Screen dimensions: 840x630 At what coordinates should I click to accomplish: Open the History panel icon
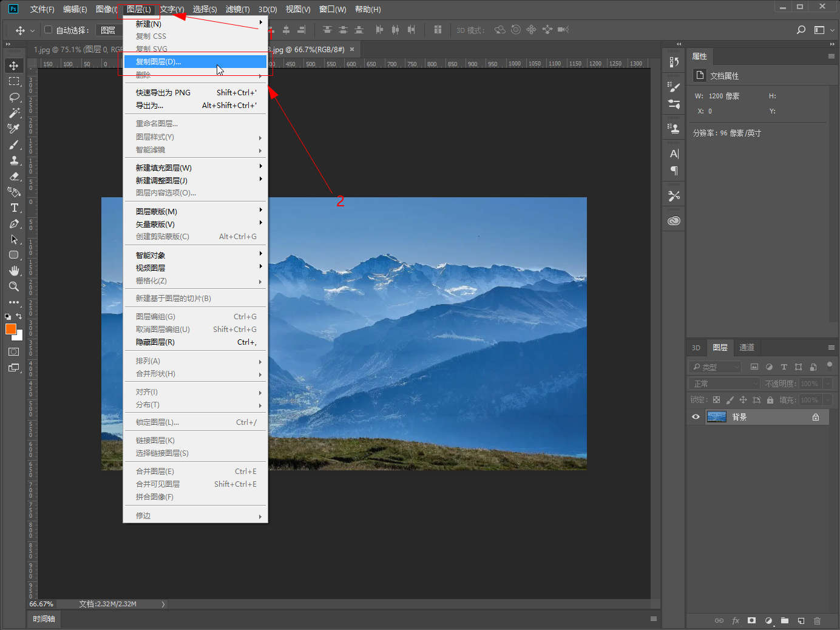pos(674,62)
